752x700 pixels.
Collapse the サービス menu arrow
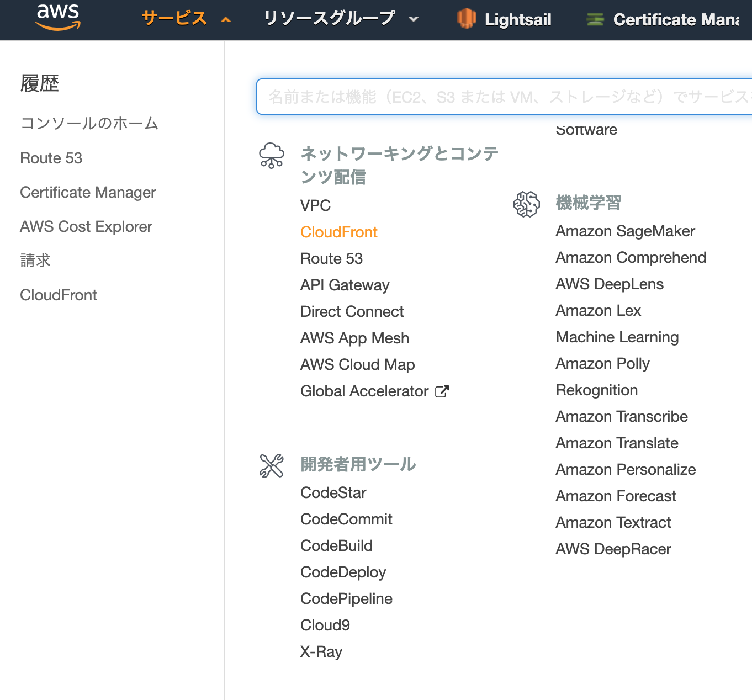click(x=225, y=20)
